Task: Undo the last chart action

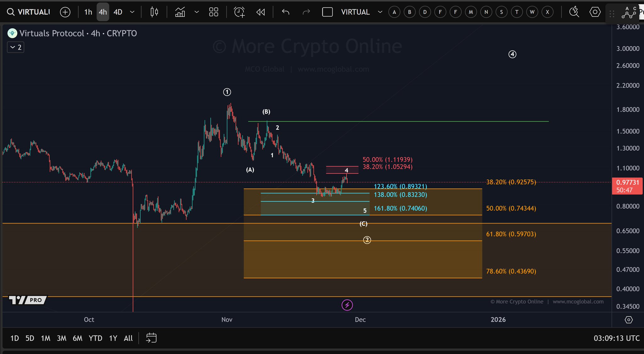Action: click(286, 12)
